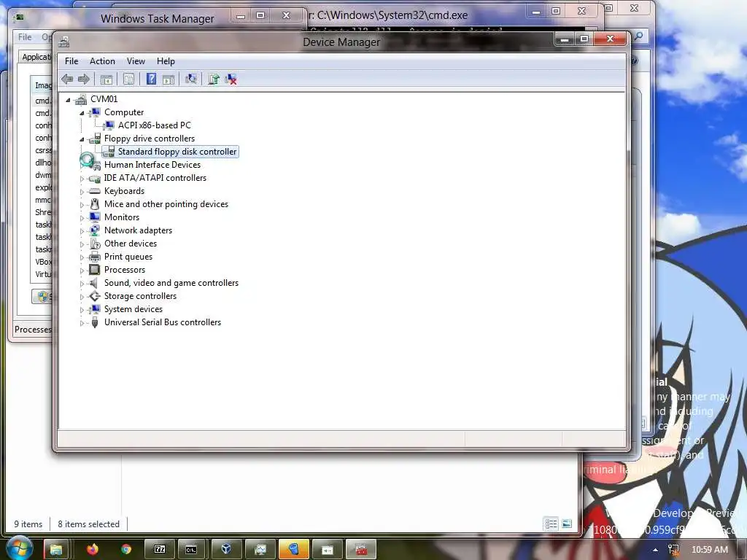Screen dimensions: 747x560
Task: Open Windows Explorer folder icon on taskbar
Action: point(56,550)
